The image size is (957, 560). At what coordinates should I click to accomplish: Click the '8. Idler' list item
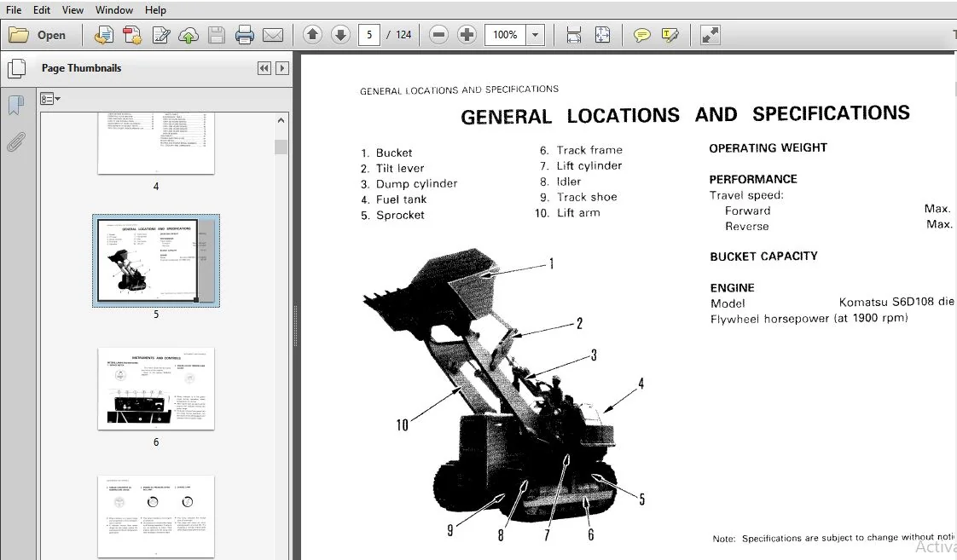[560, 182]
